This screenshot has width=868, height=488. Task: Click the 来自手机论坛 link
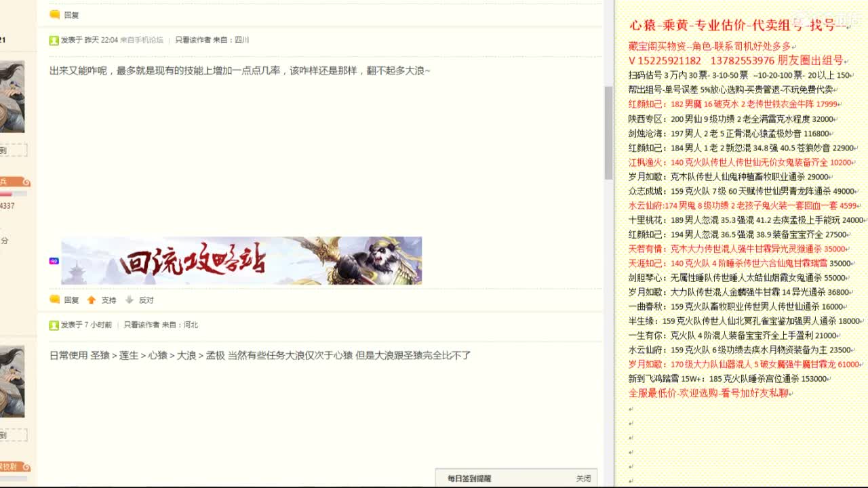(142, 41)
